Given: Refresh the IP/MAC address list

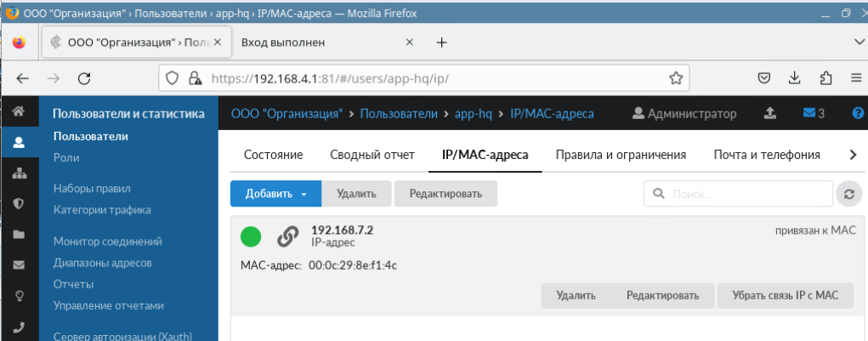Looking at the screenshot, I should pos(850,194).
